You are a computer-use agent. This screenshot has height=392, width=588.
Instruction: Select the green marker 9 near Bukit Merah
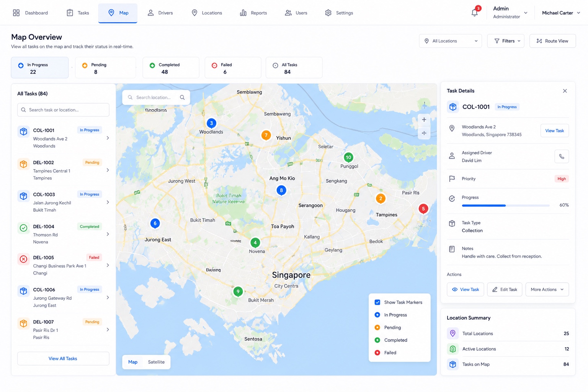(x=238, y=292)
